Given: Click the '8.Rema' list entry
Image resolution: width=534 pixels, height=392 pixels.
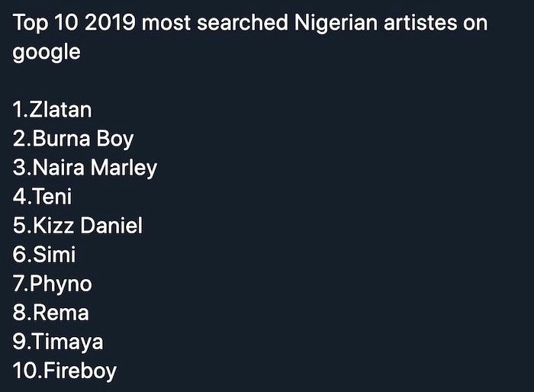Looking at the screenshot, I should (x=51, y=313).
